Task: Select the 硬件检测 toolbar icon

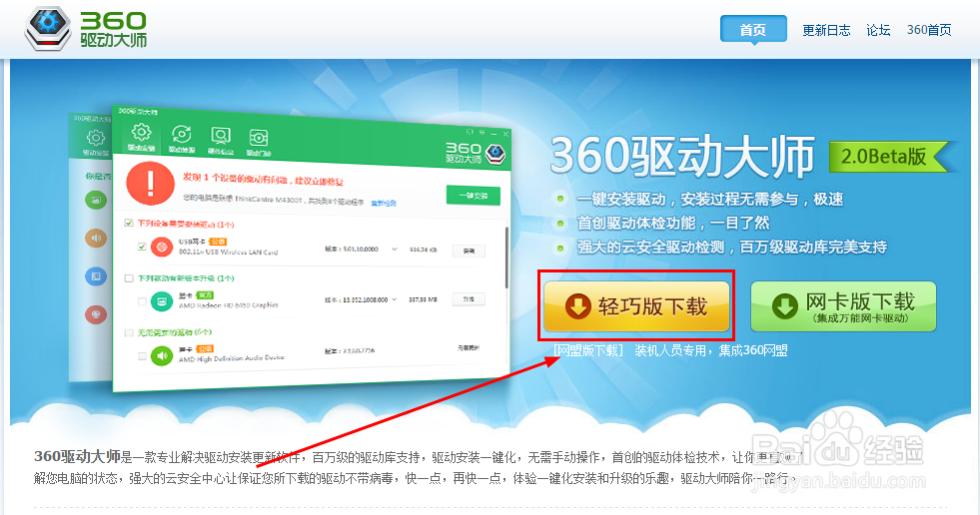Action: [221, 141]
